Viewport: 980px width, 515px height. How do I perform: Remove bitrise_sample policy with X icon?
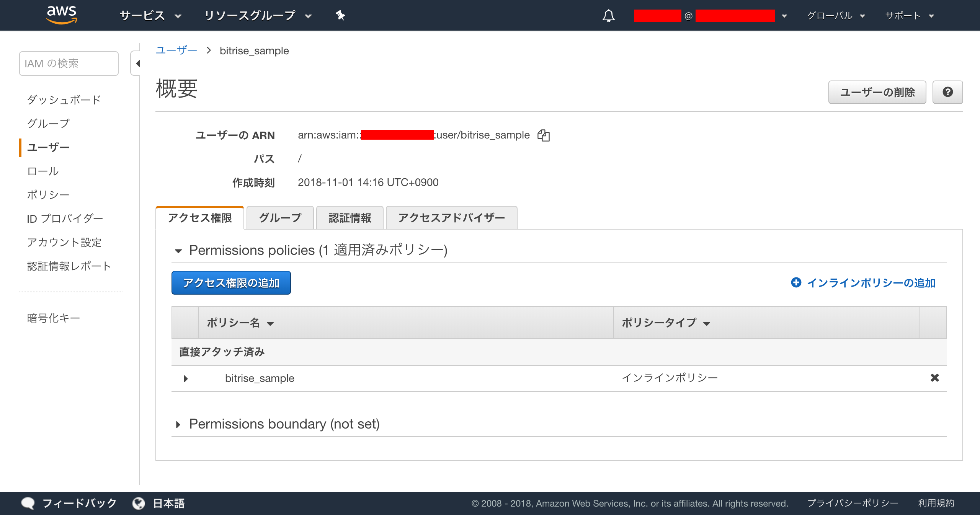point(934,378)
